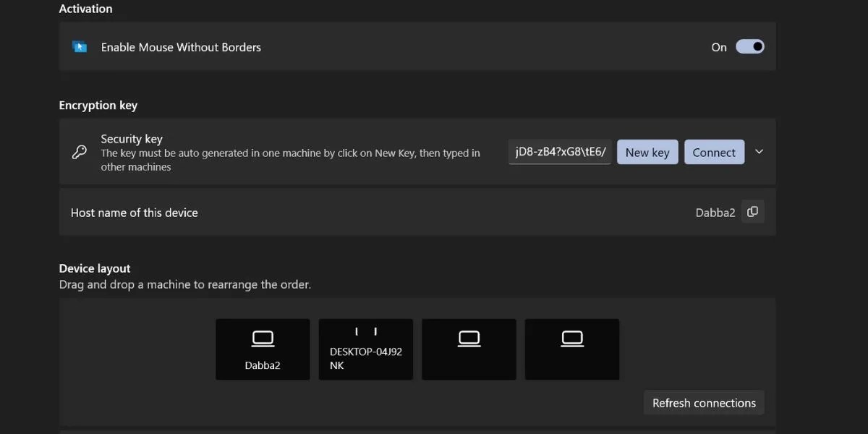Viewport: 868px width, 434px height.
Task: Toggle Enable Mouse Without Borders off
Action: [x=750, y=46]
